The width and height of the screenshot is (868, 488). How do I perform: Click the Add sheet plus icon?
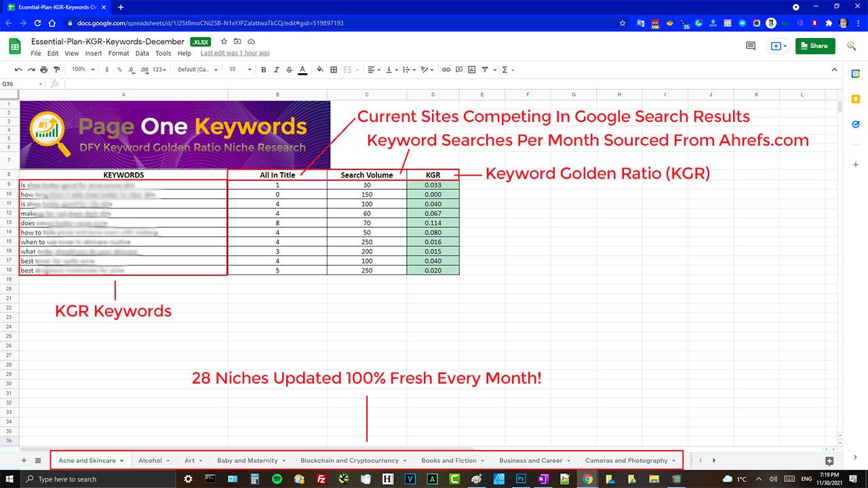coord(24,460)
